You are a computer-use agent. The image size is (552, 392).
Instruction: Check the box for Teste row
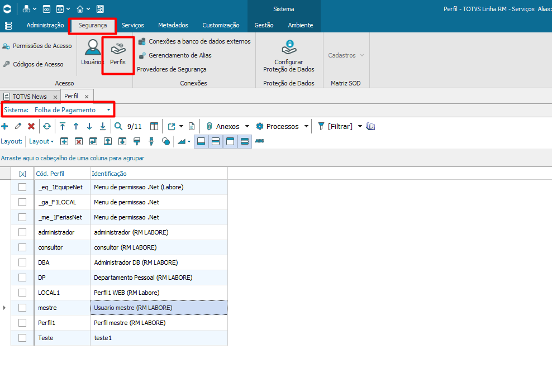22,338
